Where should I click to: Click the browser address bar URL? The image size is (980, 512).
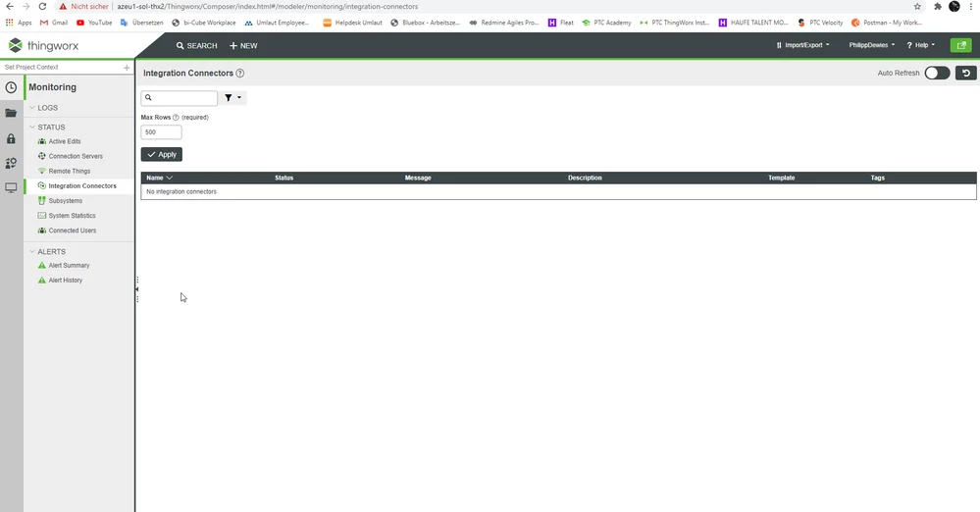[268, 6]
